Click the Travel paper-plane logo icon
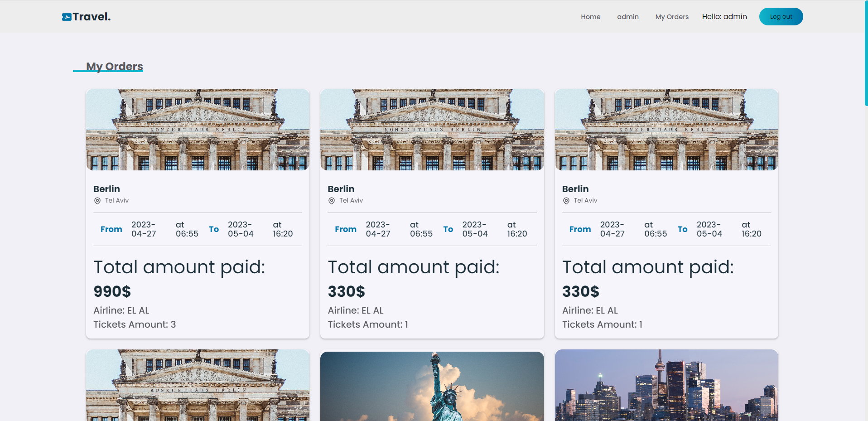 pyautogui.click(x=67, y=16)
